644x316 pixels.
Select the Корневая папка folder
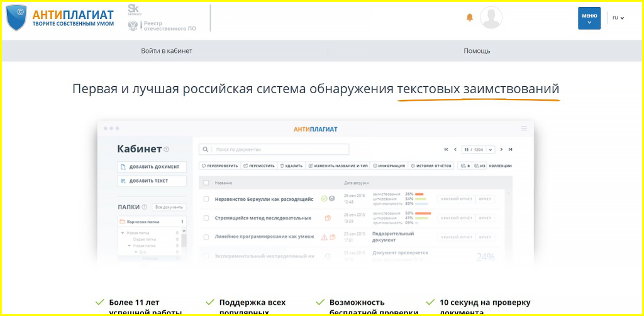tap(152, 222)
